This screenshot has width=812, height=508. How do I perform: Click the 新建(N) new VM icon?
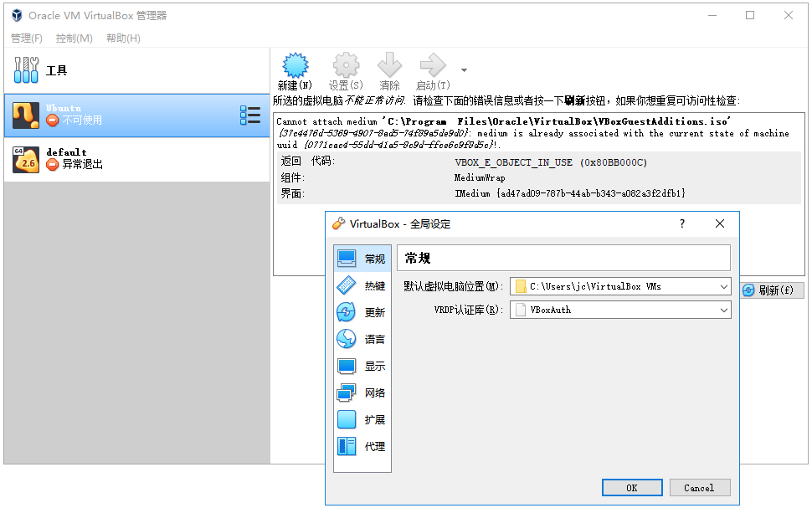(x=296, y=66)
